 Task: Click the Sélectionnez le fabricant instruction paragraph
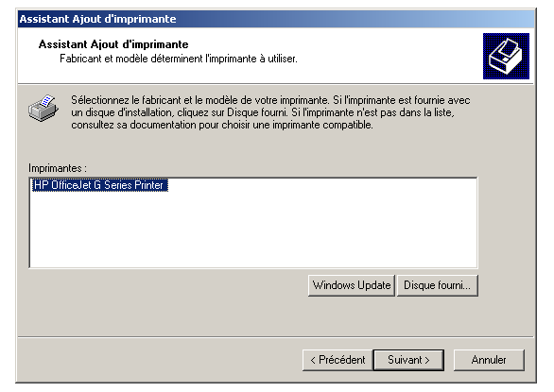click(270, 112)
